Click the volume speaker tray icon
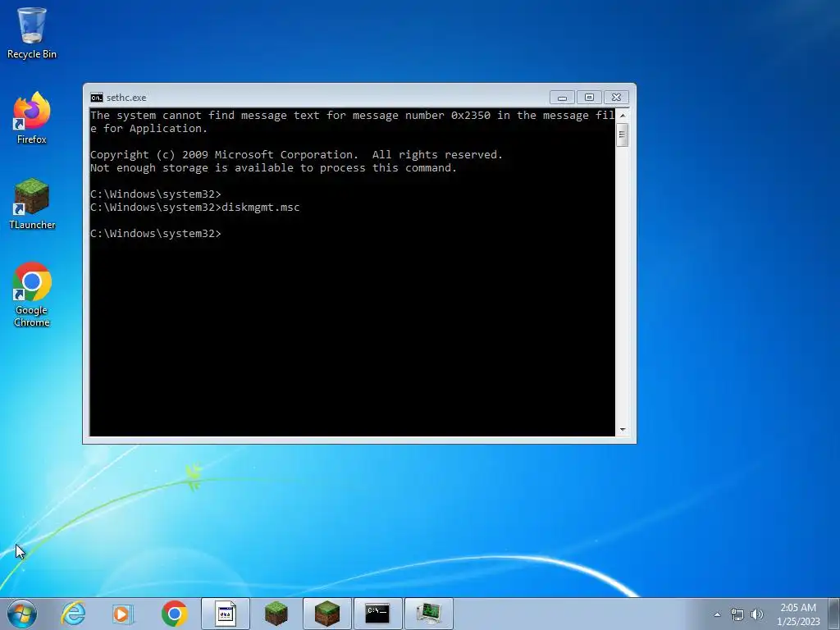The width and height of the screenshot is (840, 630). point(757,614)
